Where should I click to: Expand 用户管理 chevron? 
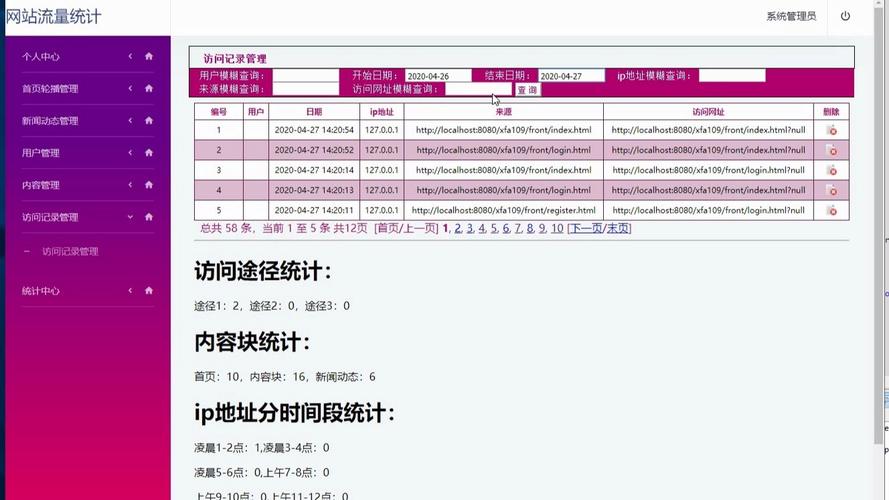click(130, 152)
